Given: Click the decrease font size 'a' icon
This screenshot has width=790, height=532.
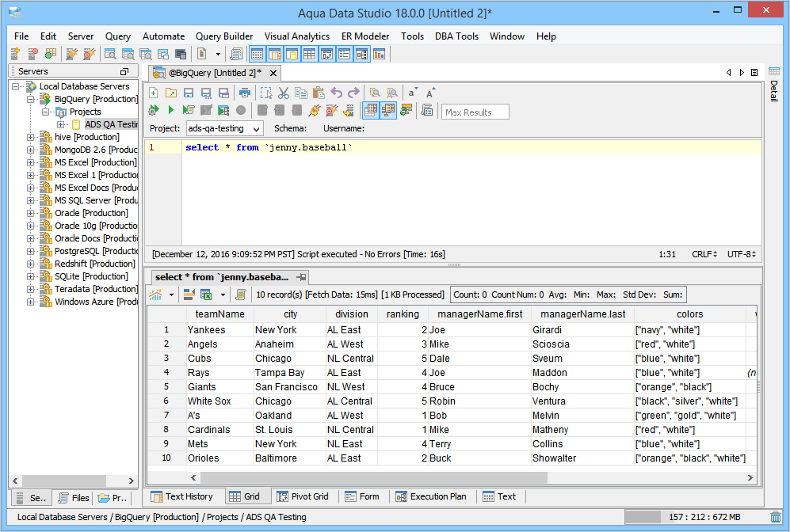Looking at the screenshot, I should (x=413, y=93).
